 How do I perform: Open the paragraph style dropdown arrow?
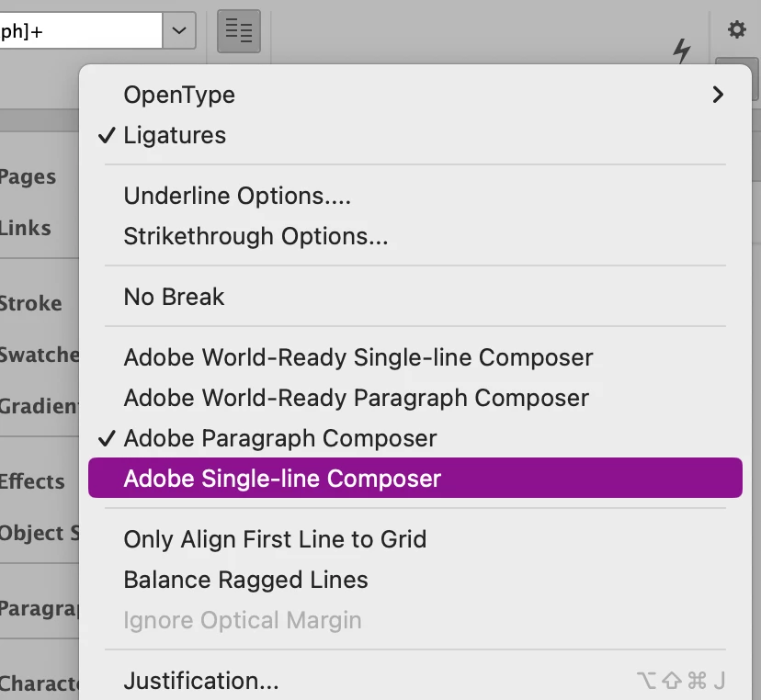pyautogui.click(x=179, y=31)
